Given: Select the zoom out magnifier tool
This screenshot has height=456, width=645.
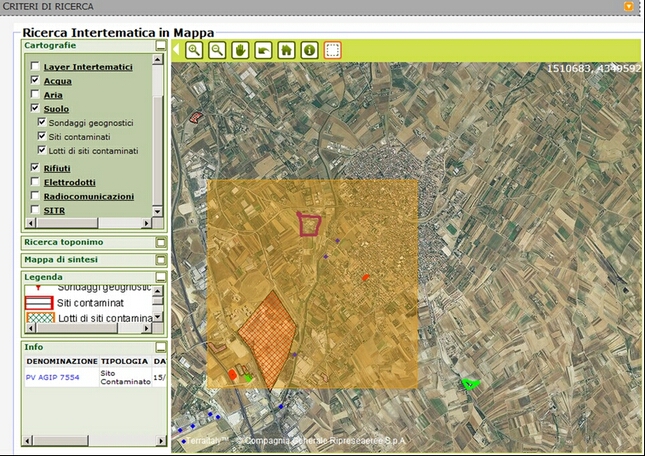Looking at the screenshot, I should [x=217, y=51].
